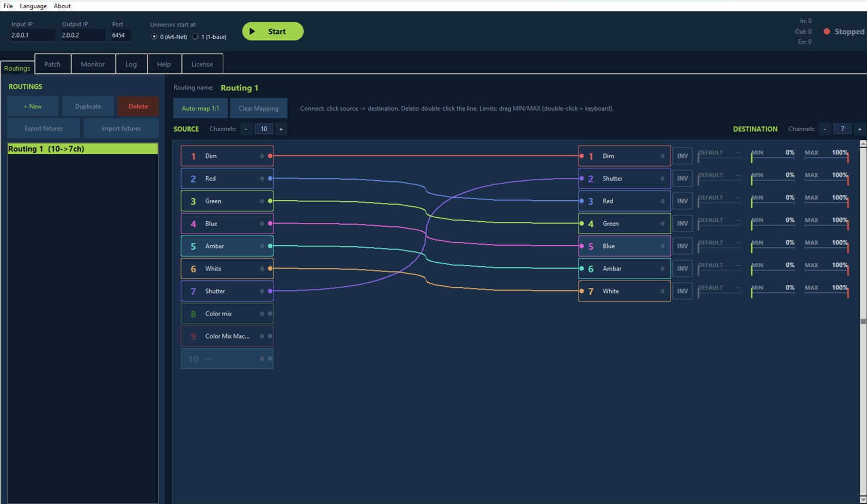The height and width of the screenshot is (504, 867).
Task: Click source channel 8 Color mix connector dot
Action: coord(270,313)
